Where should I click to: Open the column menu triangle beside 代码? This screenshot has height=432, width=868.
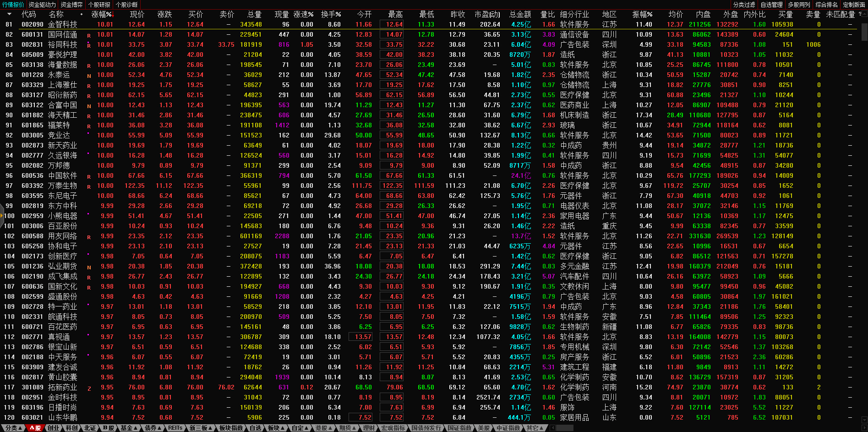click(x=9, y=15)
